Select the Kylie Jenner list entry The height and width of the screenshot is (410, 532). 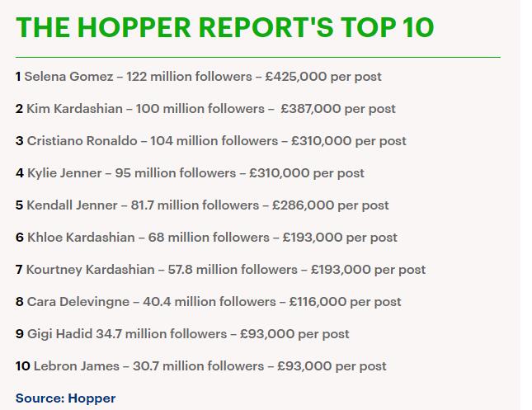coord(190,173)
